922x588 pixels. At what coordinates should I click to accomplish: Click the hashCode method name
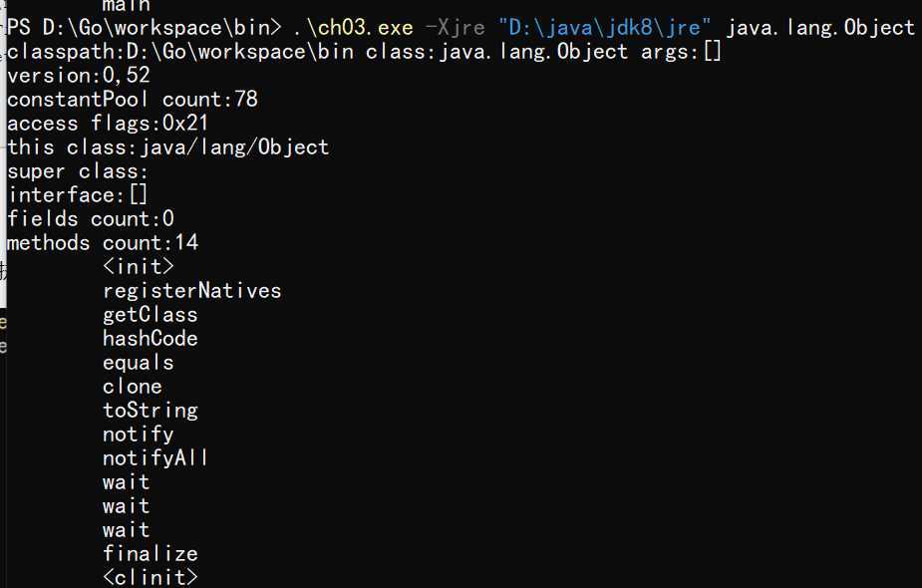[150, 338]
